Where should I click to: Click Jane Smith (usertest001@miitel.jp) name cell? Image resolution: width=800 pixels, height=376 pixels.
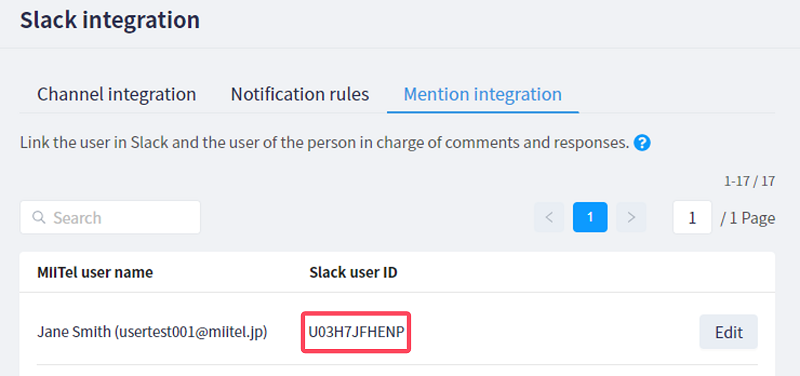coord(152,333)
